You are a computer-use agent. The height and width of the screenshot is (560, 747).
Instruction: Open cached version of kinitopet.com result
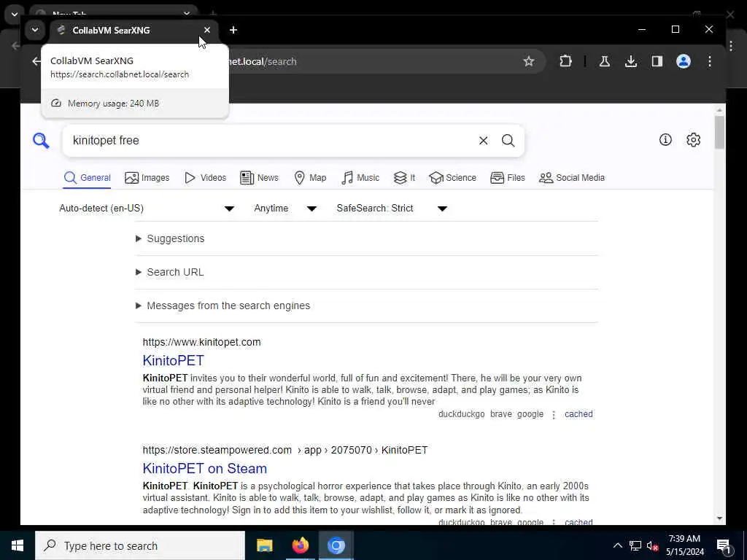tap(578, 414)
